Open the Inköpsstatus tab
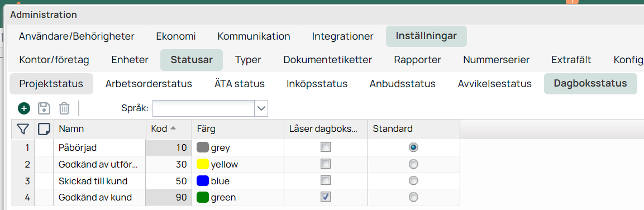Screen dimensions: 644x210 click(317, 84)
